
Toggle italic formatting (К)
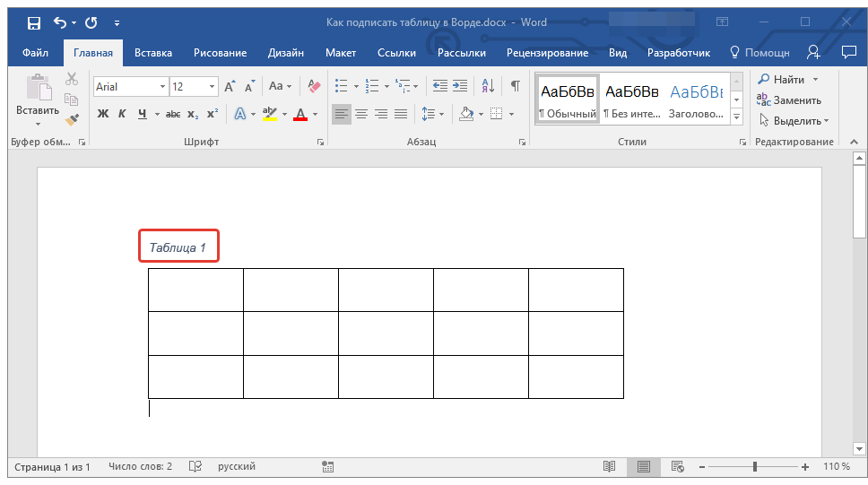pos(122,114)
